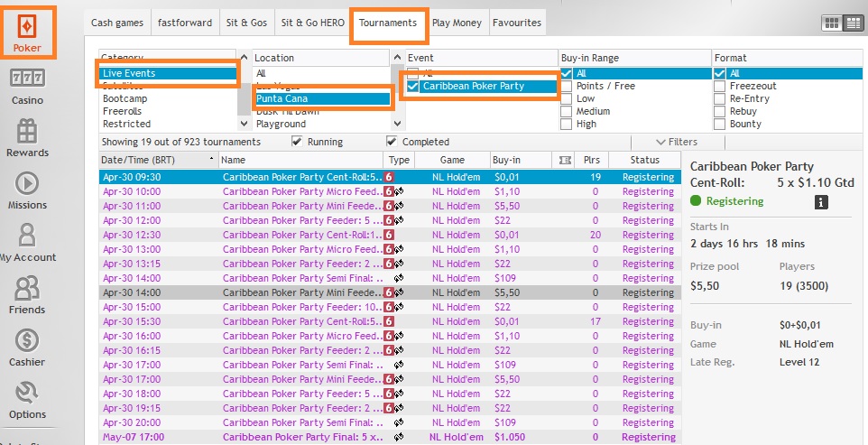Check High buy-in range checkbox
Viewport: 868px width, 445px height.
566,124
